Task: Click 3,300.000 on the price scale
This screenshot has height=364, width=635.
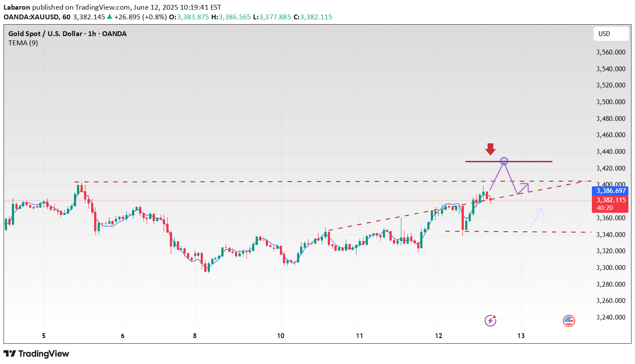Action: [610, 268]
